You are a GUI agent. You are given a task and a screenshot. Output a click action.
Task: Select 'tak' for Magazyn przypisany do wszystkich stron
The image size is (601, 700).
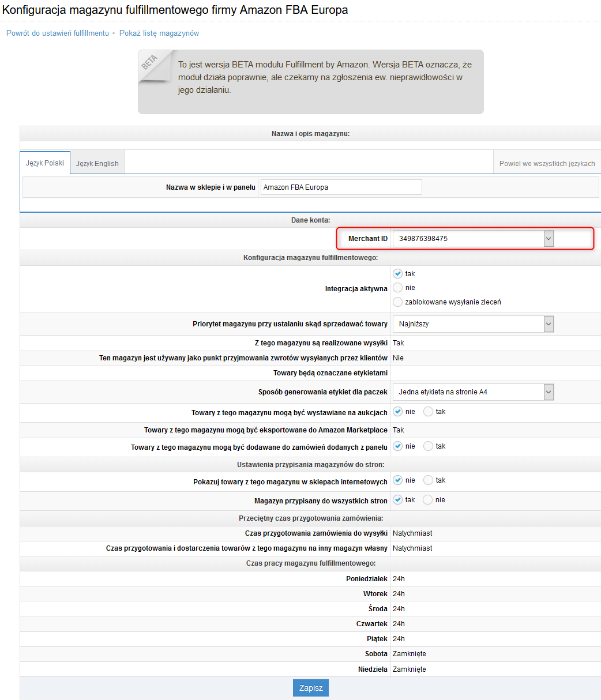click(x=397, y=500)
